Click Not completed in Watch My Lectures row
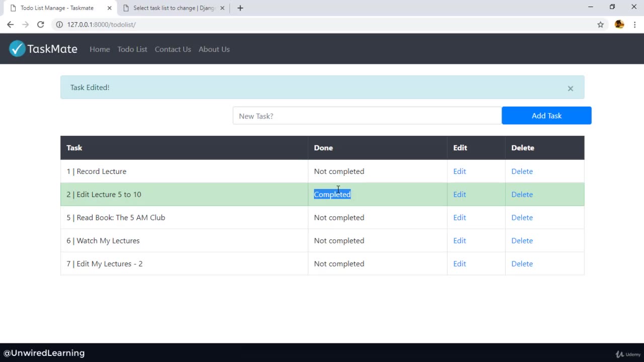 coord(339,241)
